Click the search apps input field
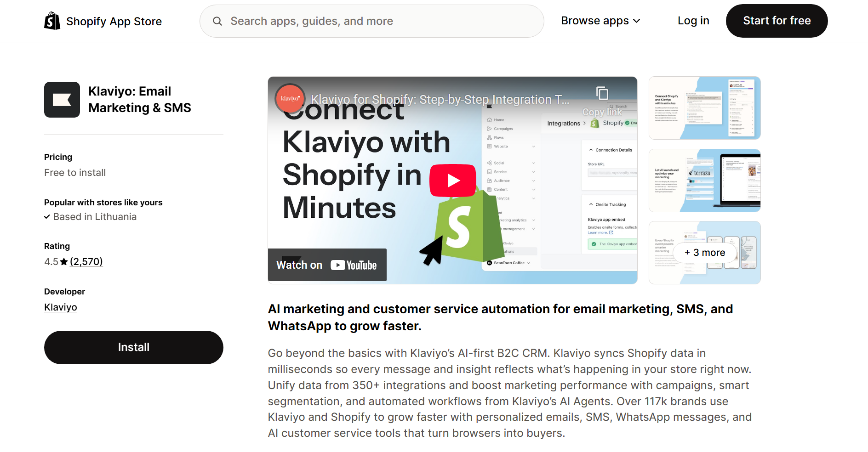Screen dimensions: 868x452 pyautogui.click(x=371, y=21)
